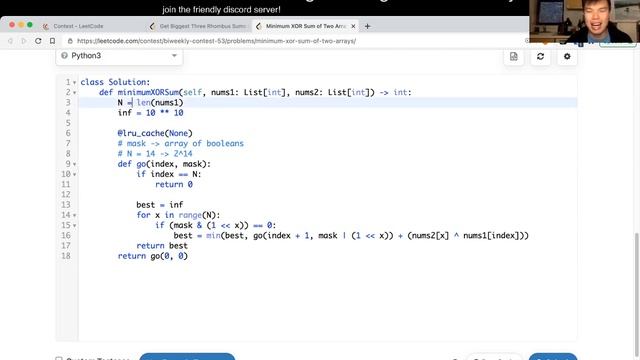Click the text 'class Solution:'
This screenshot has width=640, height=360.
tap(115, 82)
